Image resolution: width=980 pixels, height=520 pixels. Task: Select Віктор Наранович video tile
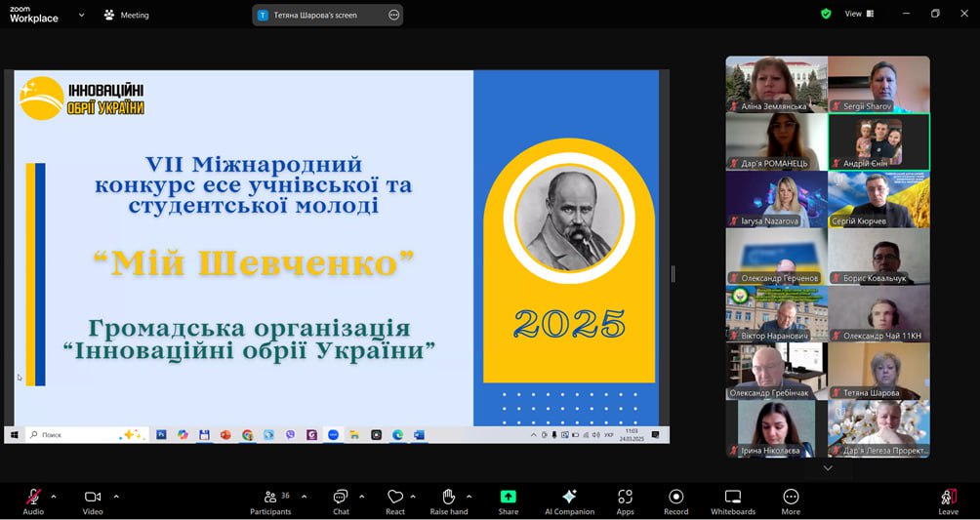[x=777, y=314]
